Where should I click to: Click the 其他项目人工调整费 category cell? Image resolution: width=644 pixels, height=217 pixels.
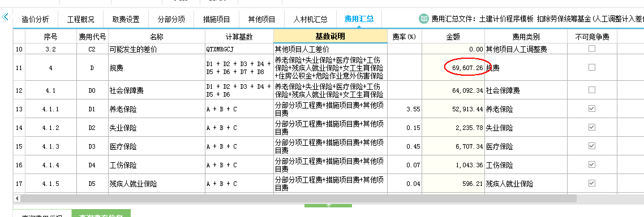pyautogui.click(x=526, y=49)
